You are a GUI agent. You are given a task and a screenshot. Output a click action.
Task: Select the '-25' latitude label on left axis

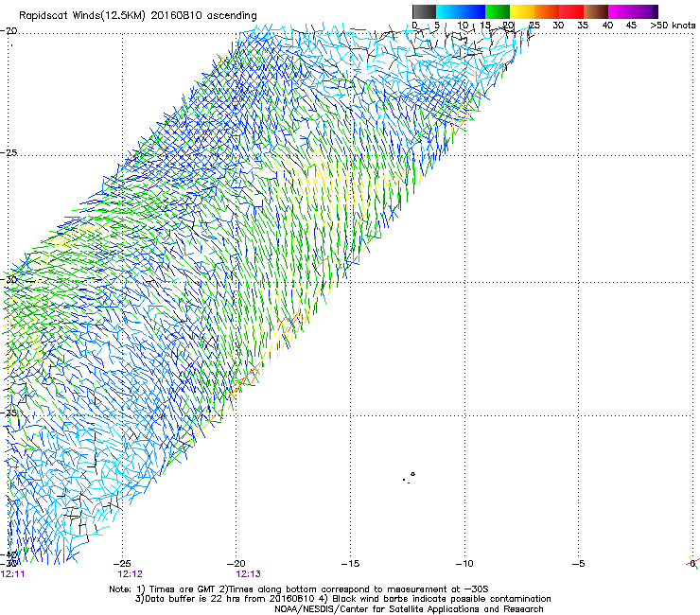[x=9, y=153]
